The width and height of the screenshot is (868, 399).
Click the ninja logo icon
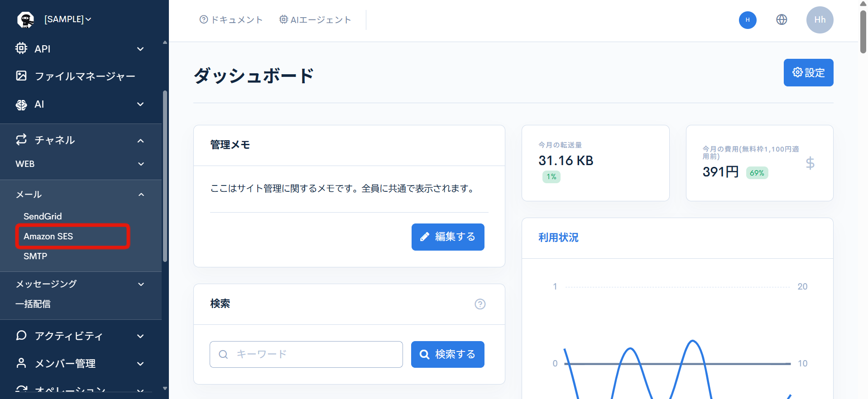(25, 19)
